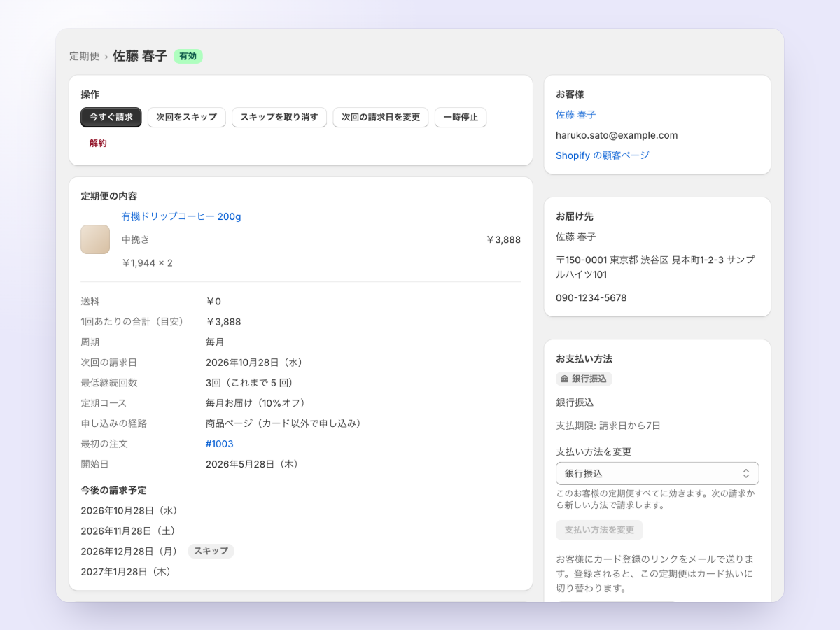Screen dimensions: 840x630
Task: Click next billing date 2026年10月28日（水） value
Action: 254,363
